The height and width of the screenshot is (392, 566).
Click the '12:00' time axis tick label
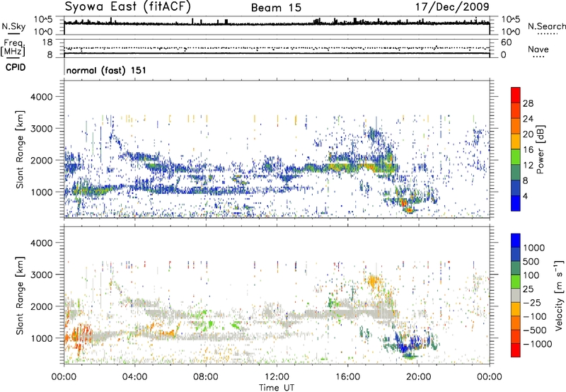click(x=277, y=377)
